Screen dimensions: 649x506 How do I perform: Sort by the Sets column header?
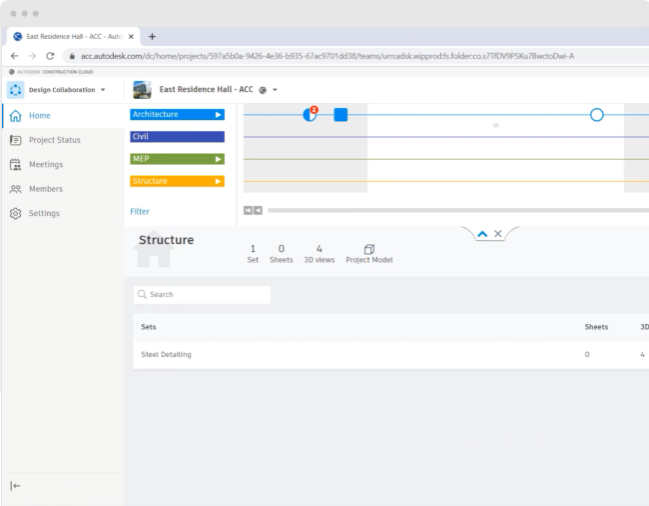tap(149, 327)
